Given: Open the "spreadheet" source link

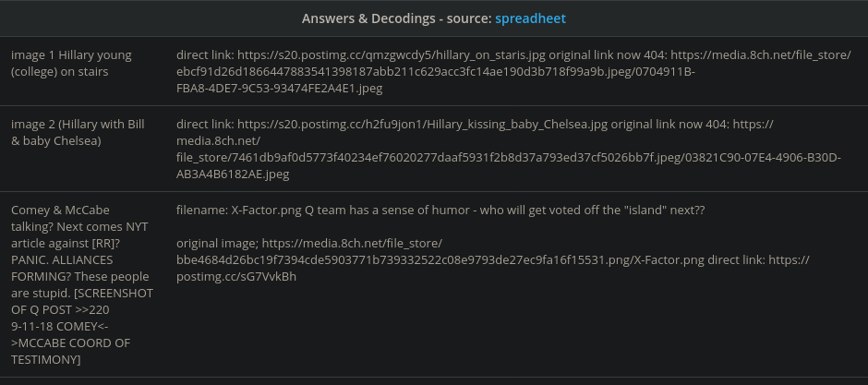Looking at the screenshot, I should (530, 18).
